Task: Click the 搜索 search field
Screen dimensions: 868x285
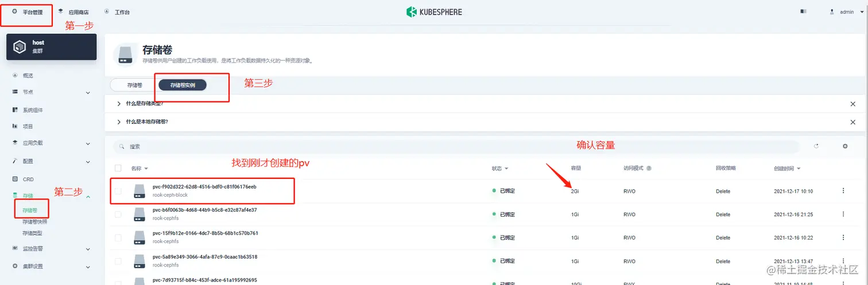Action: click(x=456, y=147)
